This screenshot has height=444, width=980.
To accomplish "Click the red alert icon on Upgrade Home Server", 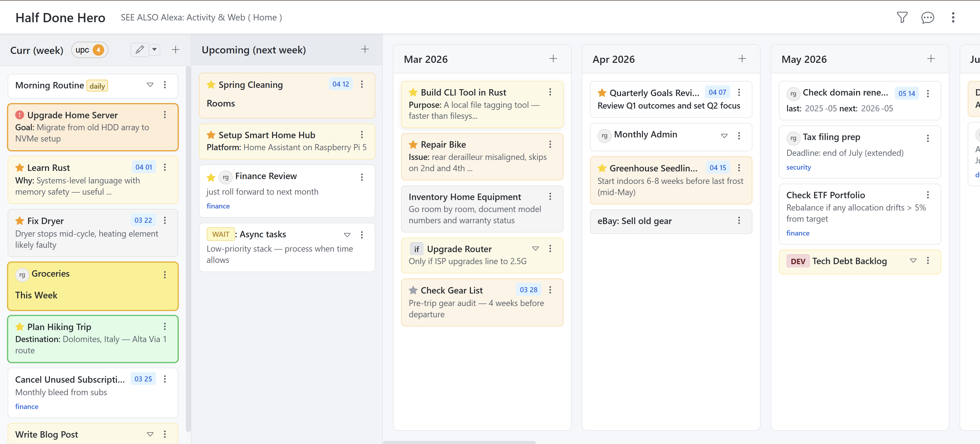I will point(20,115).
